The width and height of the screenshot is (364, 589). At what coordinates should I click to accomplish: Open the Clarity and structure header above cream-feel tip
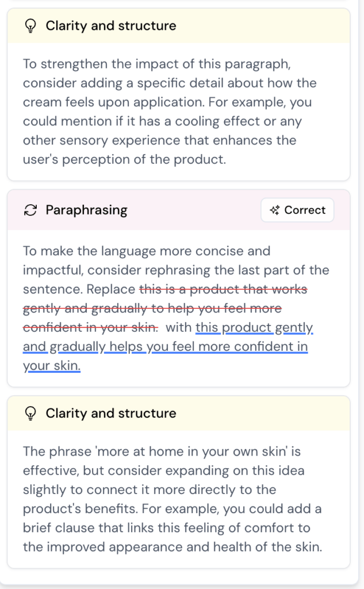pos(111,26)
